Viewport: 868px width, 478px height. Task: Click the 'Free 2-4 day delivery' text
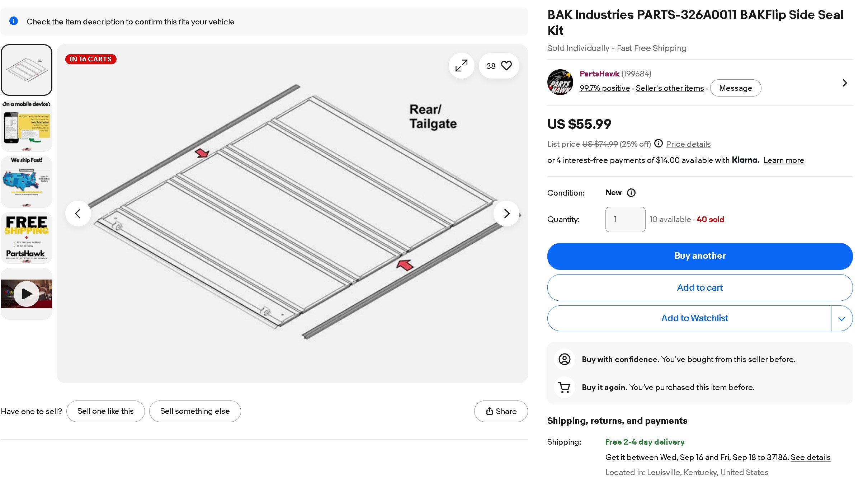pyautogui.click(x=645, y=442)
